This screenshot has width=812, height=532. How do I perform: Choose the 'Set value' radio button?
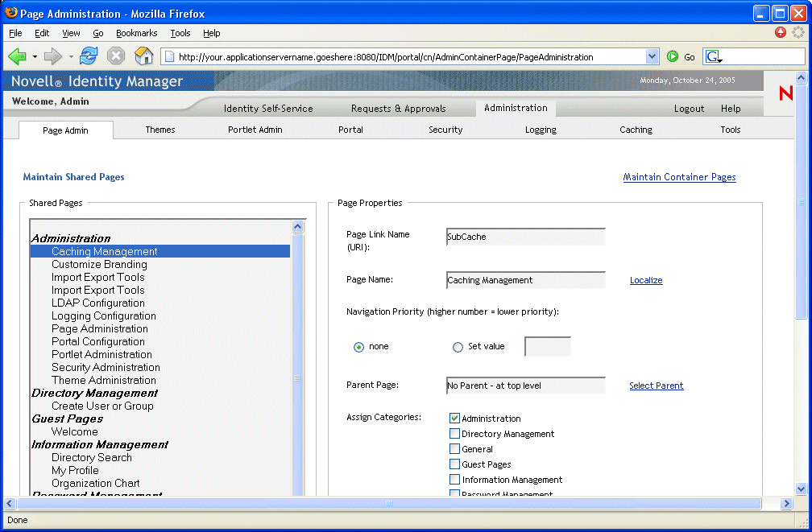click(x=458, y=347)
